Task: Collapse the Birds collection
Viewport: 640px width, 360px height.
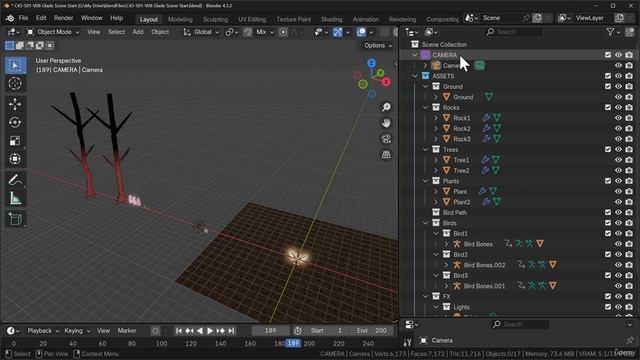Action: click(x=425, y=223)
